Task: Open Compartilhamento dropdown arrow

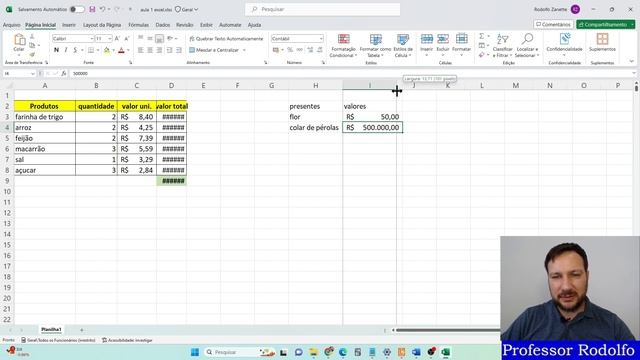Action: pos(632,24)
